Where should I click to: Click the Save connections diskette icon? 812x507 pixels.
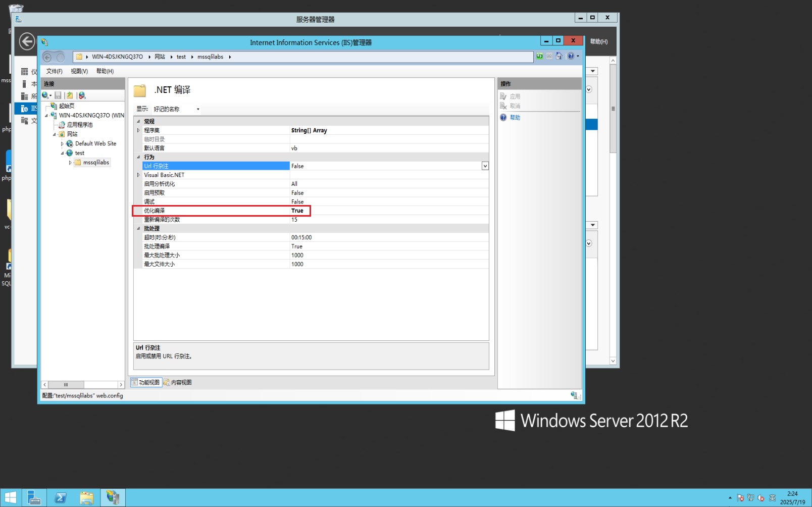(58, 95)
